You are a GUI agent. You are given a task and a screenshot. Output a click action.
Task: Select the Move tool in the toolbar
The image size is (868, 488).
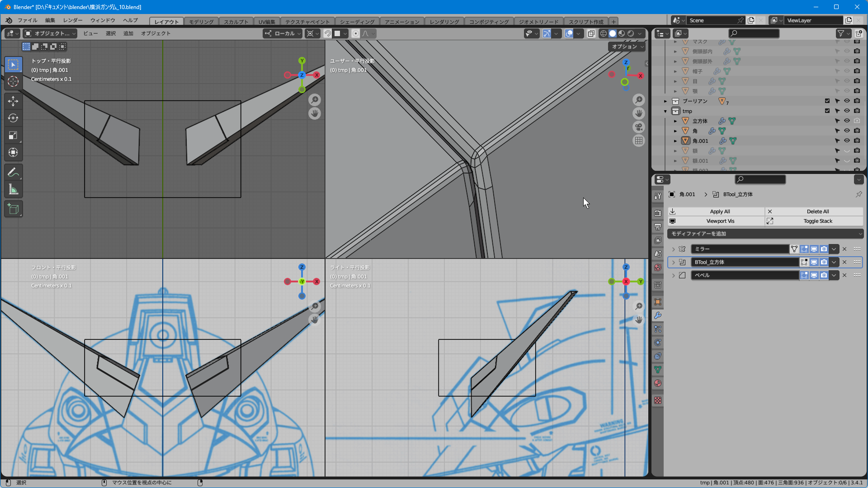point(13,101)
